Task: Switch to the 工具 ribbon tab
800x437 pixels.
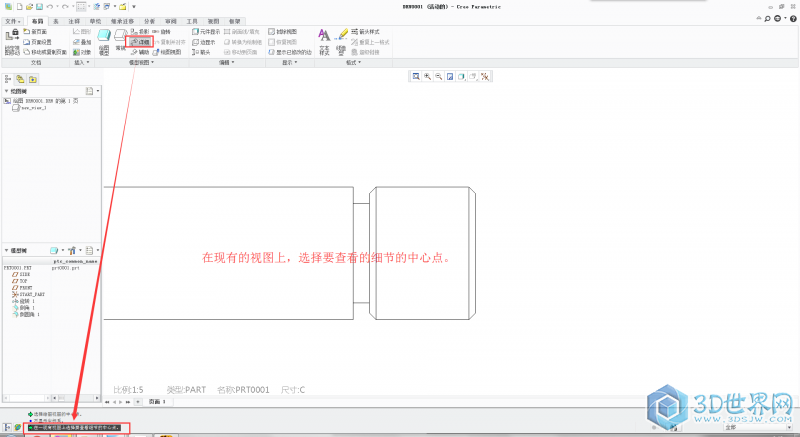Action: [x=192, y=21]
